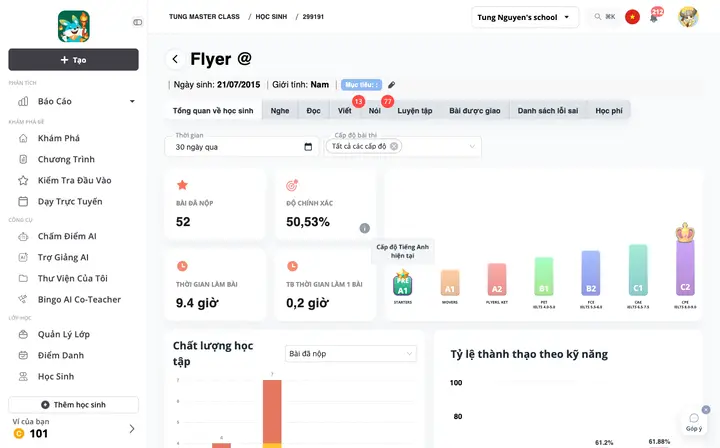Viewport: 720px width, 448px height.
Task: Switch to the Đọc tab
Action: [x=314, y=111]
